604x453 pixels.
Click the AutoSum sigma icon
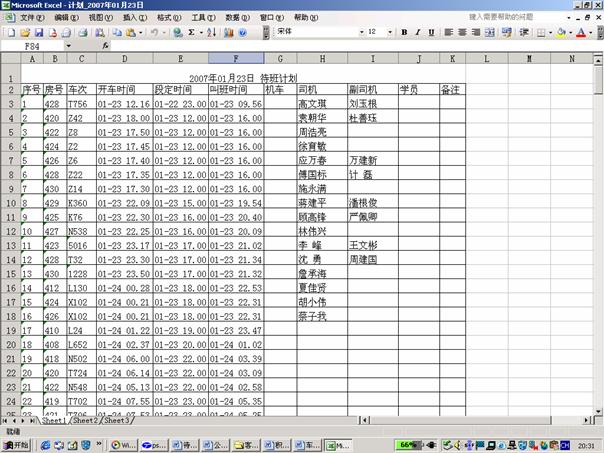192,32
